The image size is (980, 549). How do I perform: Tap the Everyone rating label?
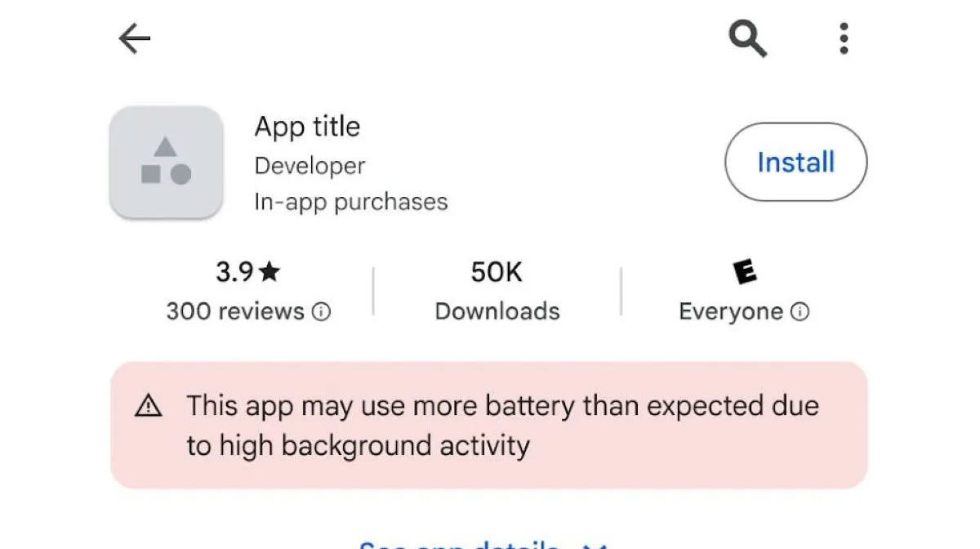tap(731, 311)
